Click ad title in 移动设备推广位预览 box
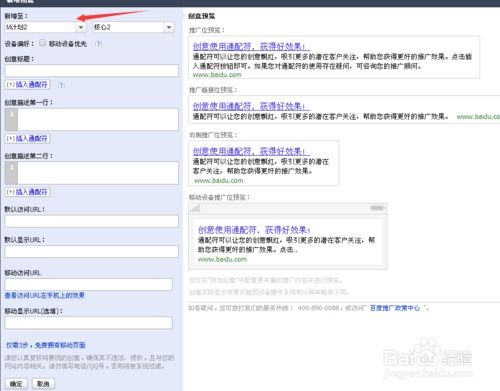The image size is (500, 391). coord(254,230)
